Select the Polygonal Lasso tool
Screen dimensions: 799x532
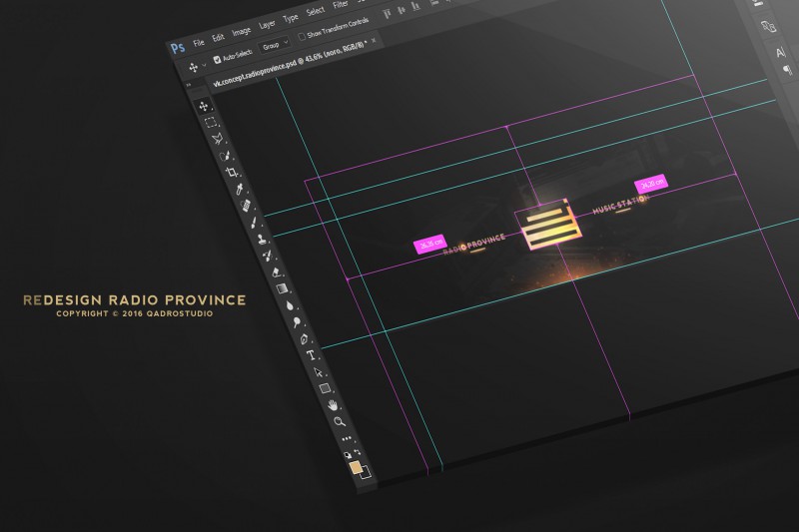coord(218,139)
